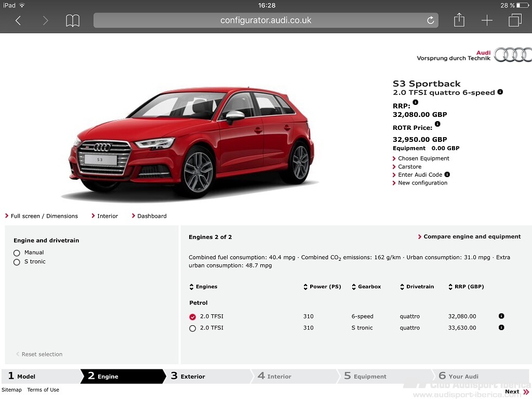Tap the configurator.audi.co.uk address bar
The image size is (532, 399).
pyautogui.click(x=265, y=20)
